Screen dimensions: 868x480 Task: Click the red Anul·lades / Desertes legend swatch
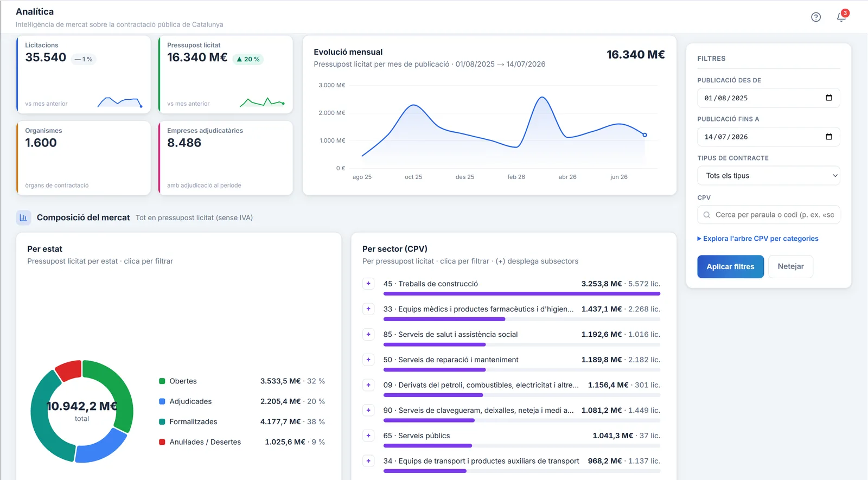(162, 442)
